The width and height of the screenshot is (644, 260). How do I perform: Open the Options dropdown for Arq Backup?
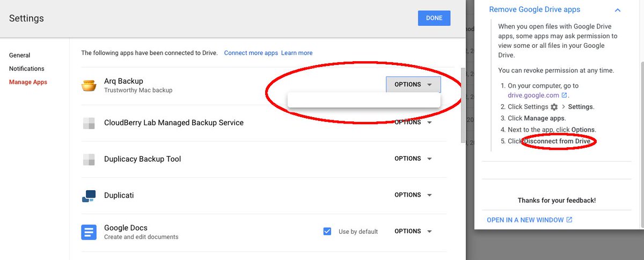(413, 84)
